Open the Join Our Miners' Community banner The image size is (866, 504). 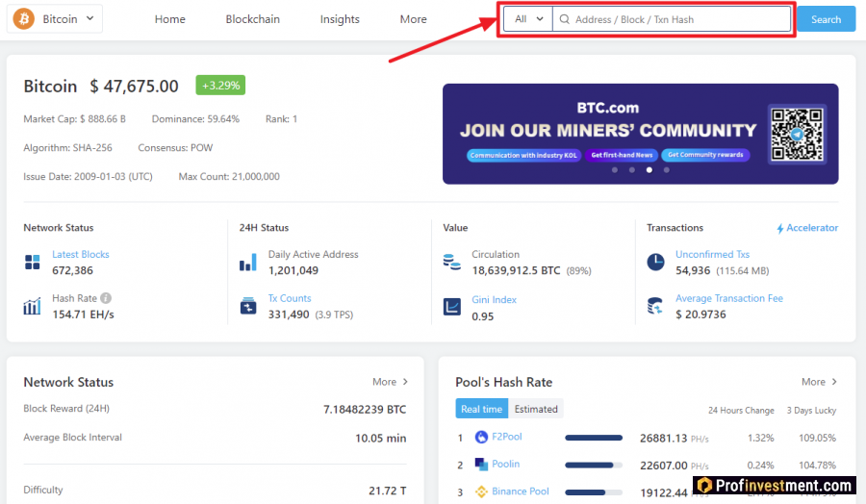tap(640, 134)
